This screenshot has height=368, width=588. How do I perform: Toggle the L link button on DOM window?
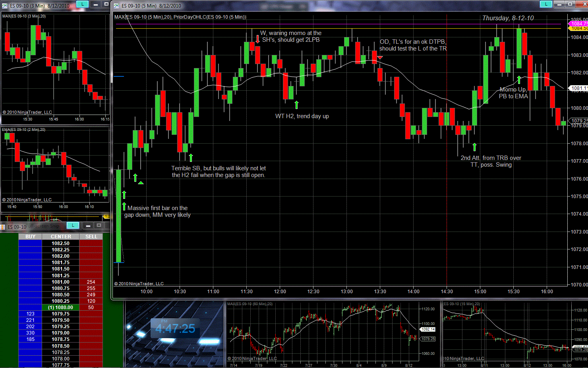click(x=73, y=226)
